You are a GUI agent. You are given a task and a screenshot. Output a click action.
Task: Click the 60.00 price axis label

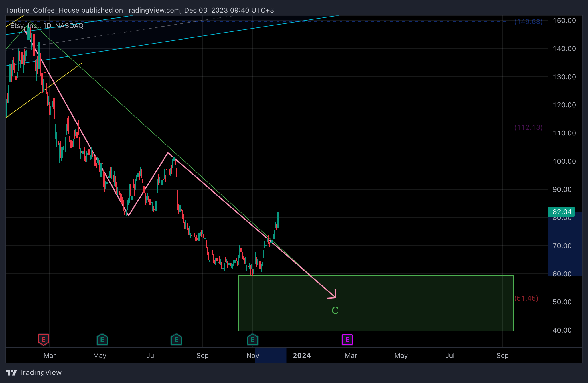pyautogui.click(x=562, y=274)
